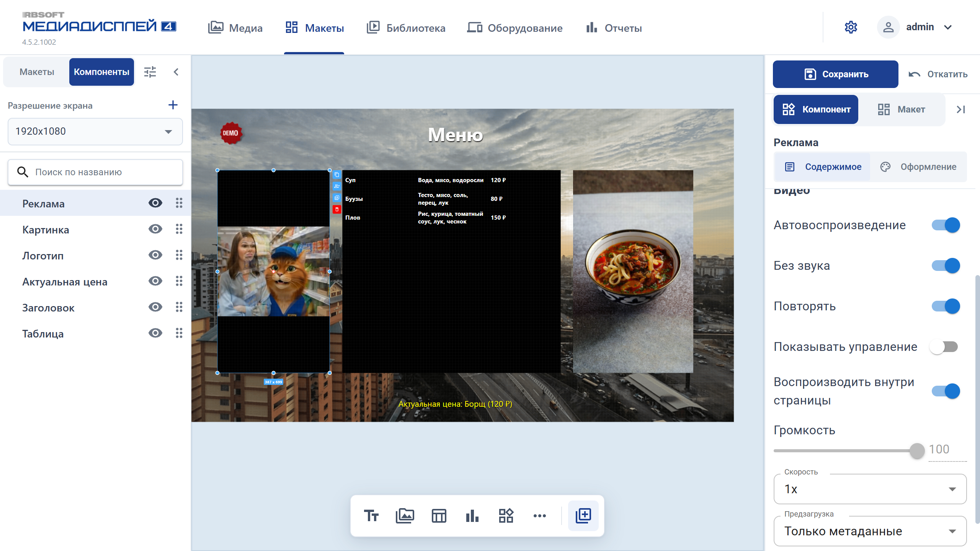Click the drag handle of Таблица row

tap(179, 333)
